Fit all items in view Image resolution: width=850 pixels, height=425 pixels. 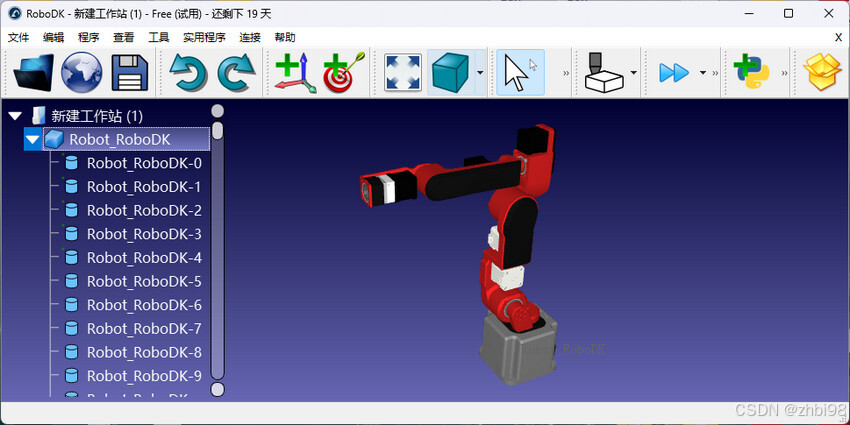coord(403,72)
